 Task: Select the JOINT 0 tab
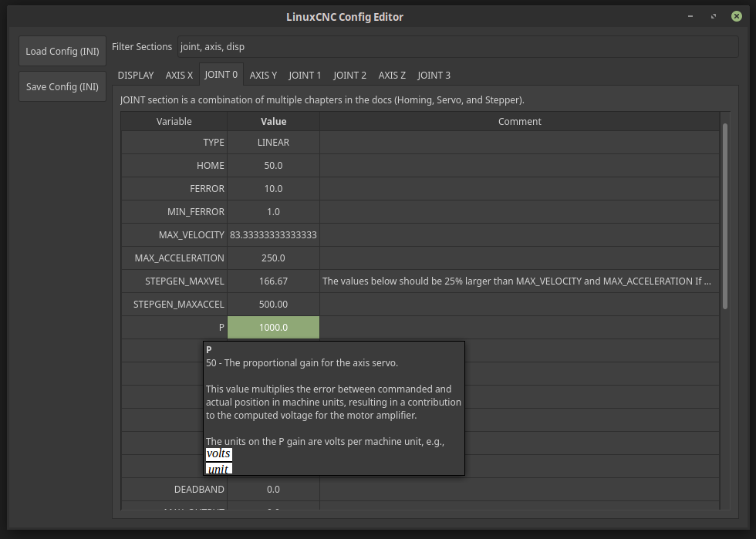pyautogui.click(x=221, y=74)
